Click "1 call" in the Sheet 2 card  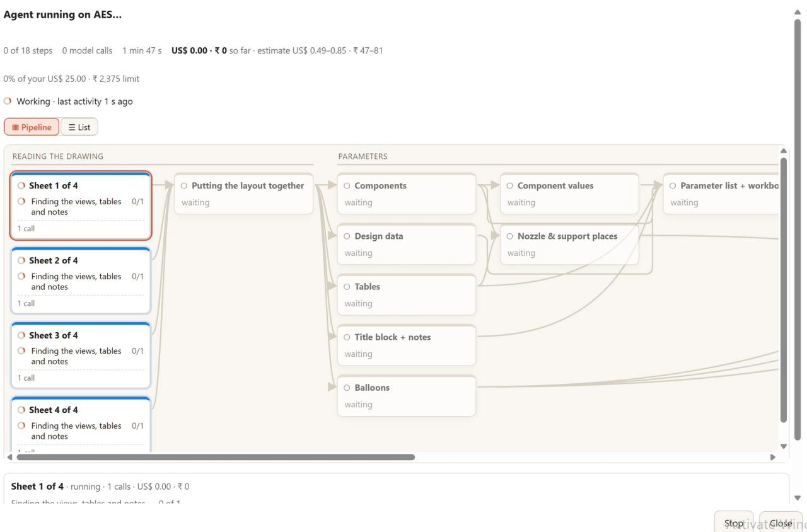(x=26, y=303)
